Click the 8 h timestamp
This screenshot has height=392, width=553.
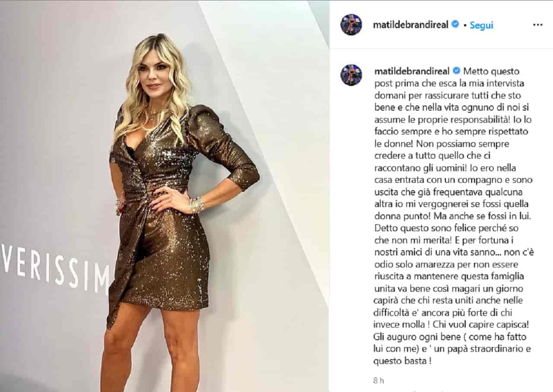(378, 381)
